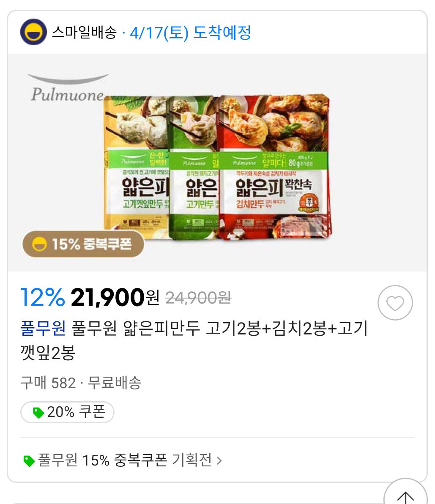This screenshot has height=504, width=435.
Task: Tap the heart wishlist icon
Action: (x=395, y=303)
